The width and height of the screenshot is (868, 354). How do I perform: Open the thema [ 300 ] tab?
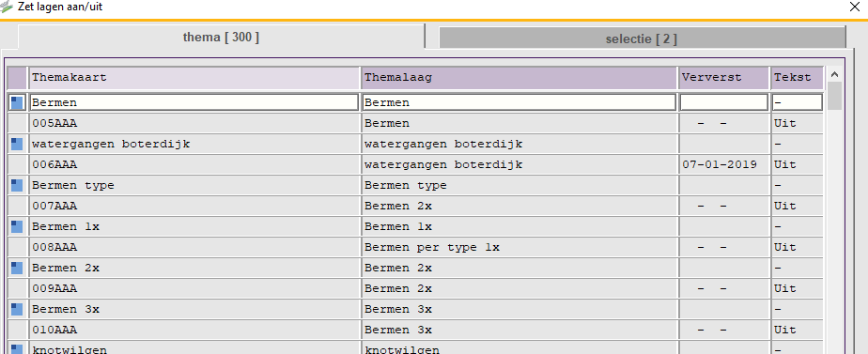pyautogui.click(x=222, y=38)
